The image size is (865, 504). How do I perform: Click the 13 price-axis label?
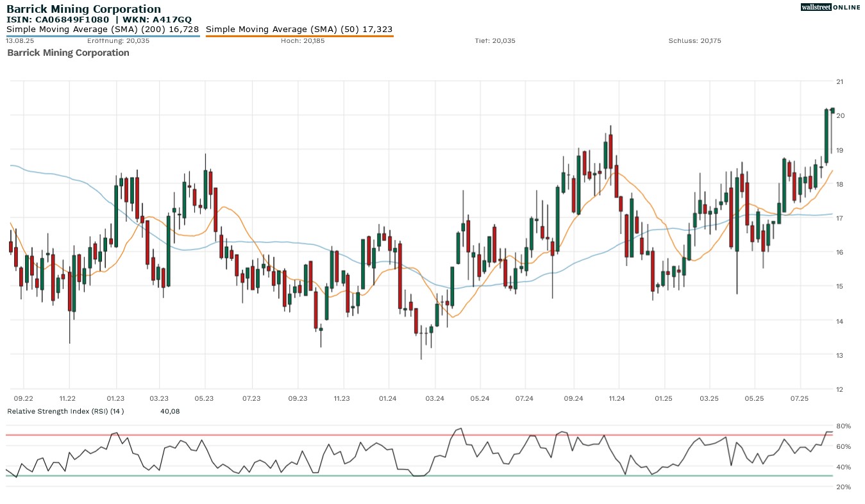(839, 355)
